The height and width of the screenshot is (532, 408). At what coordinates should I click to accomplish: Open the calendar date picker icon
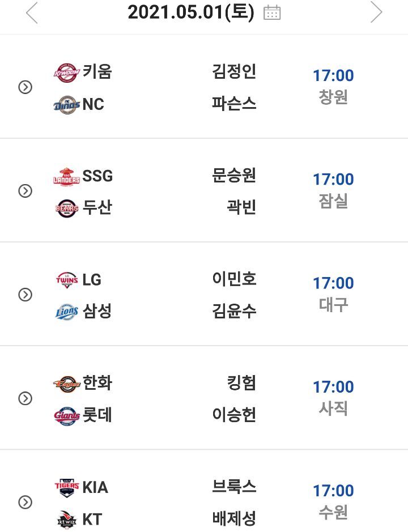tap(273, 12)
